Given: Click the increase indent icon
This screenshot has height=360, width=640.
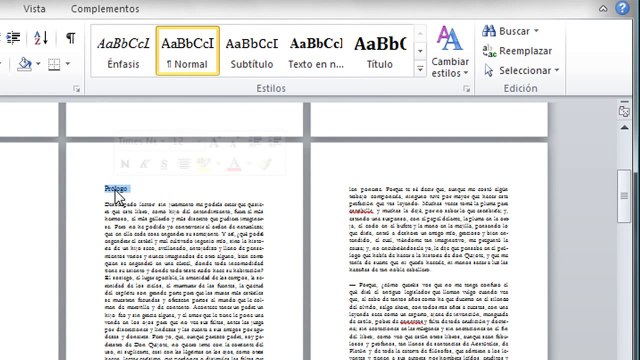Looking at the screenshot, I should [x=13, y=38].
